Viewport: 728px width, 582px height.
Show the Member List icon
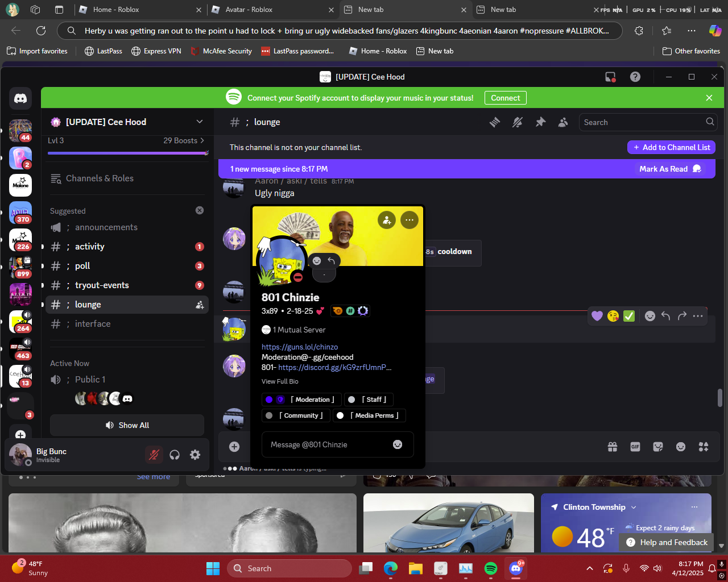point(563,122)
